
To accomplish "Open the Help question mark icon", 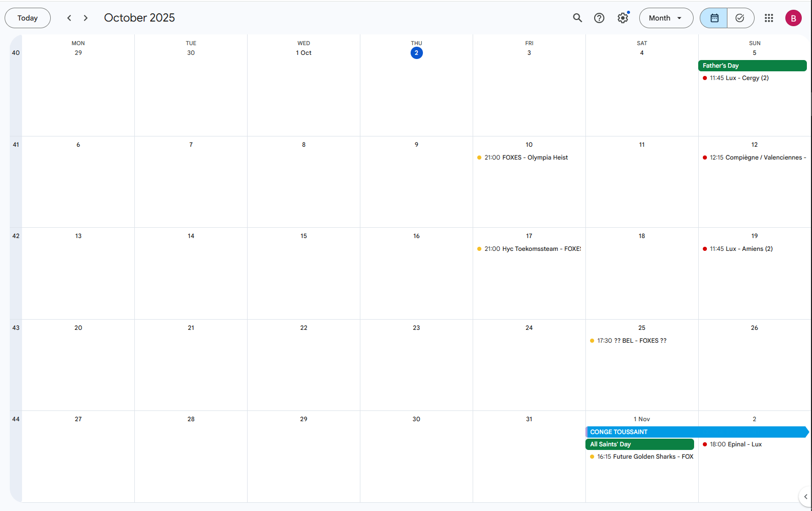I will pos(599,18).
